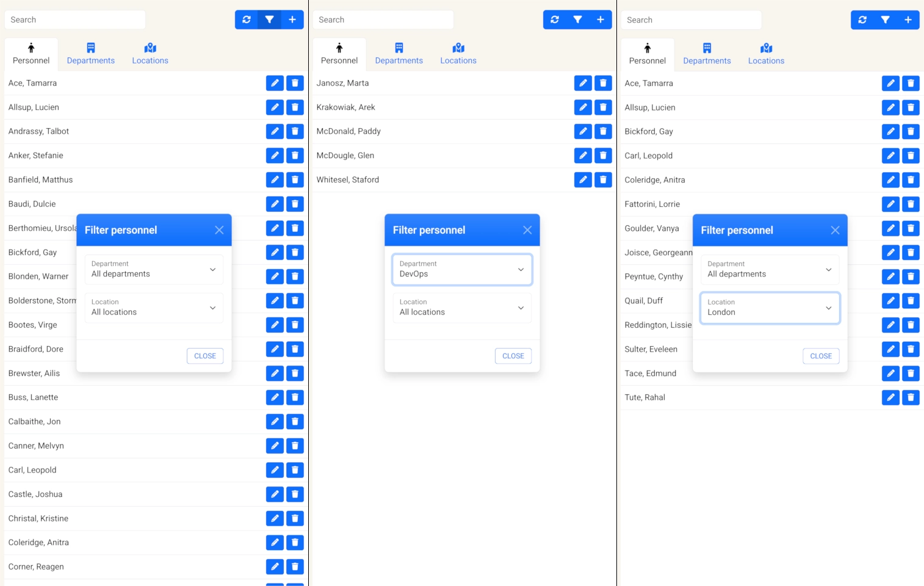This screenshot has width=924, height=586.
Task: Open the Location dropdown showing London
Action: pos(770,308)
